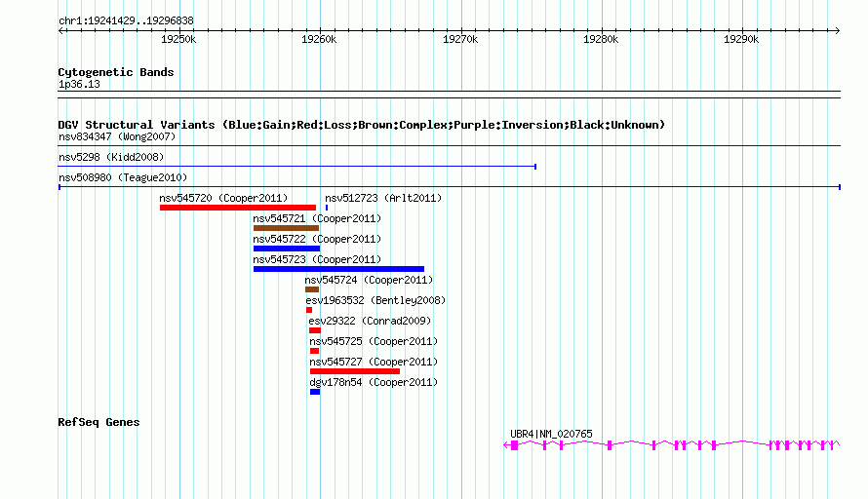This screenshot has height=499, width=868.
Task: Select the nsv545722 (Cooper2011) label
Action: tap(317, 239)
